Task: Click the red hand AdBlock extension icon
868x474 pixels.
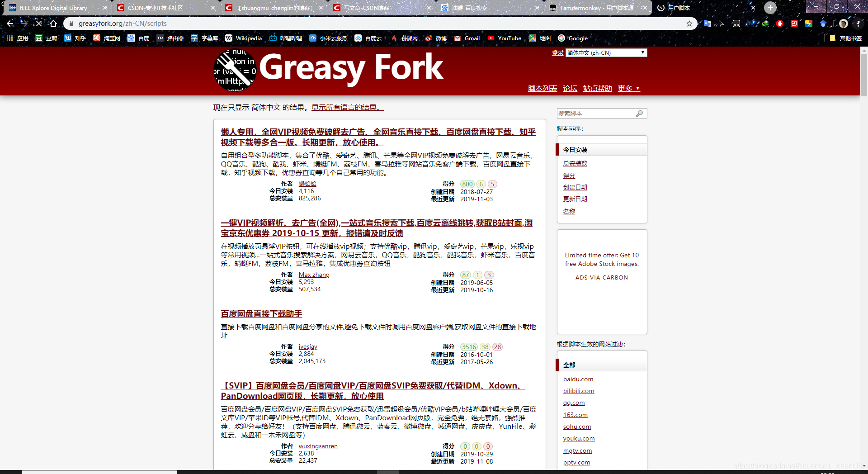Action: [780, 24]
